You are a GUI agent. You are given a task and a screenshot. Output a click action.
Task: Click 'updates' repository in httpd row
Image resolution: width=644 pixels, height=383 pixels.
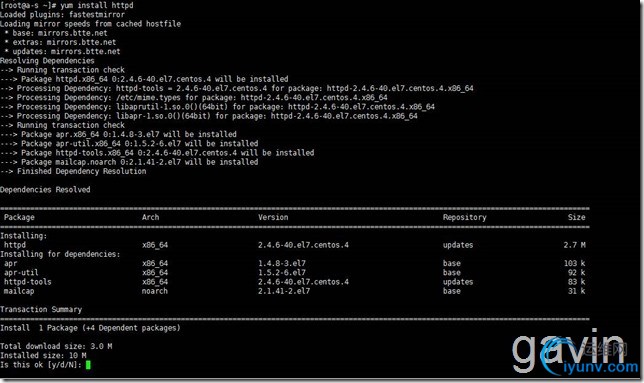click(458, 245)
